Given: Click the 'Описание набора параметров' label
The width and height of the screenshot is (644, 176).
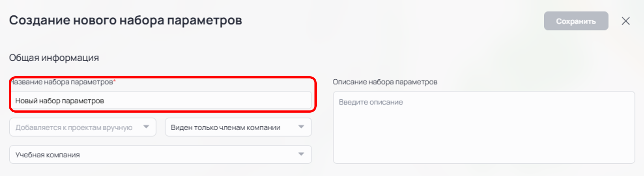Looking at the screenshot, I should pyautogui.click(x=385, y=82).
